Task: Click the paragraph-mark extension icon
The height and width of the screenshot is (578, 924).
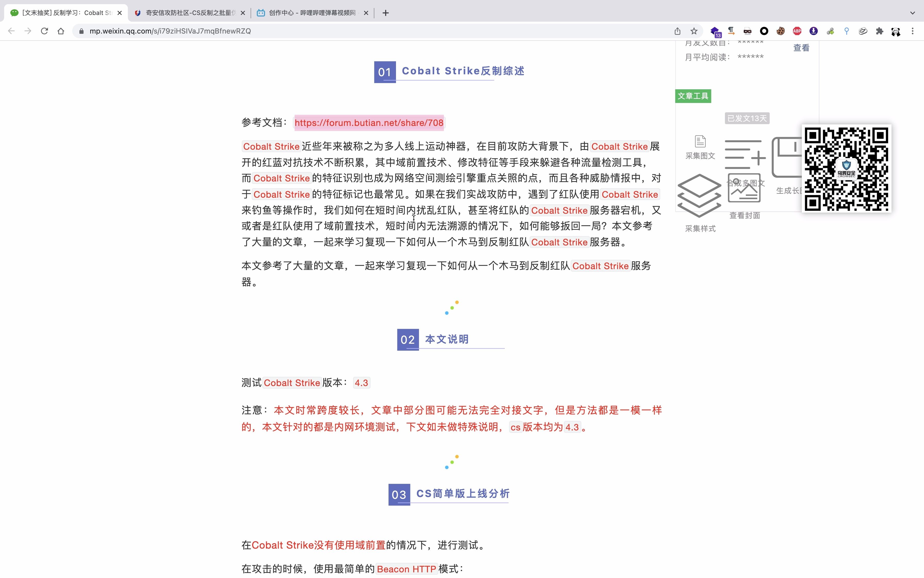Action: click(x=731, y=31)
